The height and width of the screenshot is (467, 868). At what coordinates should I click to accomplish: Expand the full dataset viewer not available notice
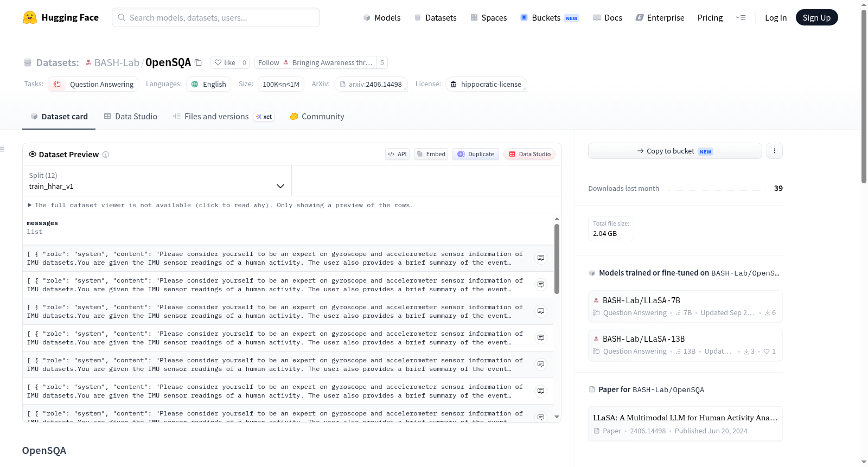221,205
